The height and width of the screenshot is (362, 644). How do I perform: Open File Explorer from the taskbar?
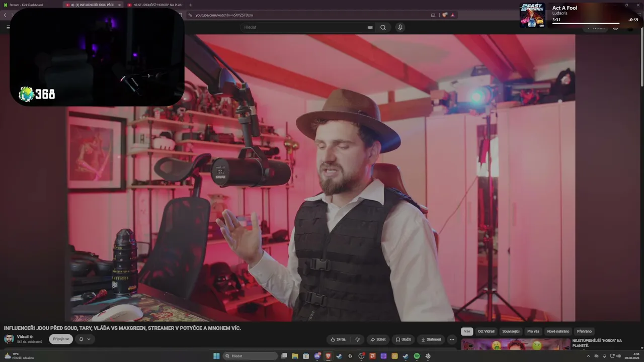(295, 356)
